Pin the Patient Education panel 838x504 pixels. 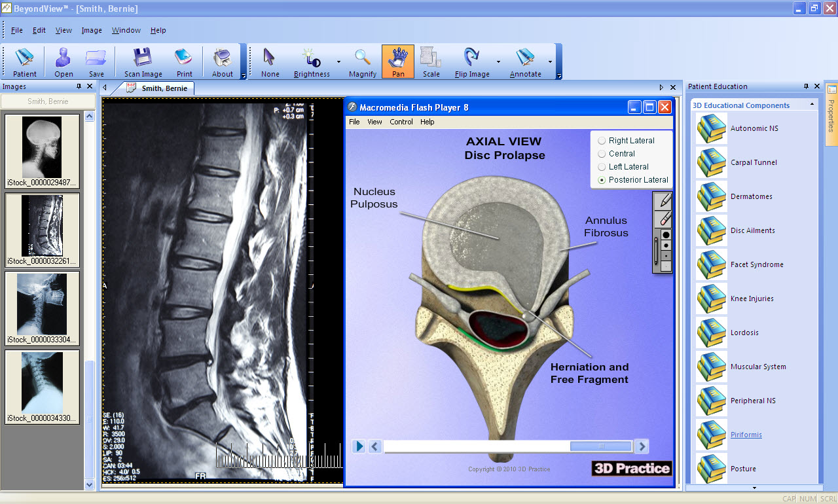(807, 86)
